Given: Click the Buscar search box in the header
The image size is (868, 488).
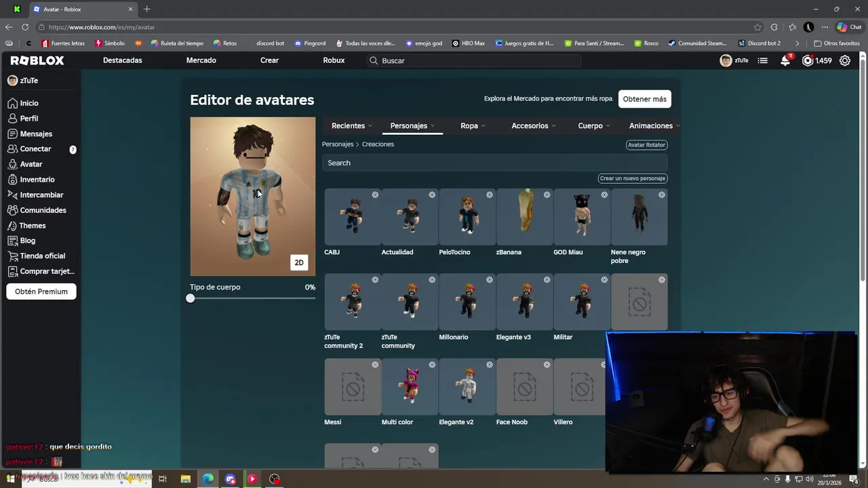Looking at the screenshot, I should click(x=475, y=60).
